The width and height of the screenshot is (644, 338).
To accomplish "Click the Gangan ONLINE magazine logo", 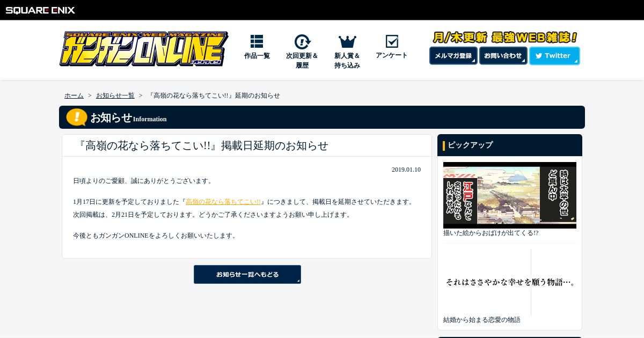I will [x=143, y=49].
